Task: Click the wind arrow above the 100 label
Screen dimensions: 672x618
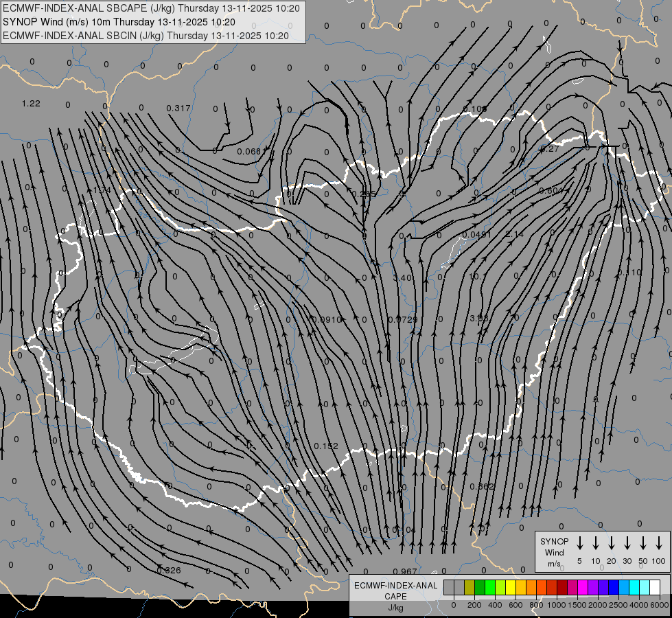Action: point(659,543)
